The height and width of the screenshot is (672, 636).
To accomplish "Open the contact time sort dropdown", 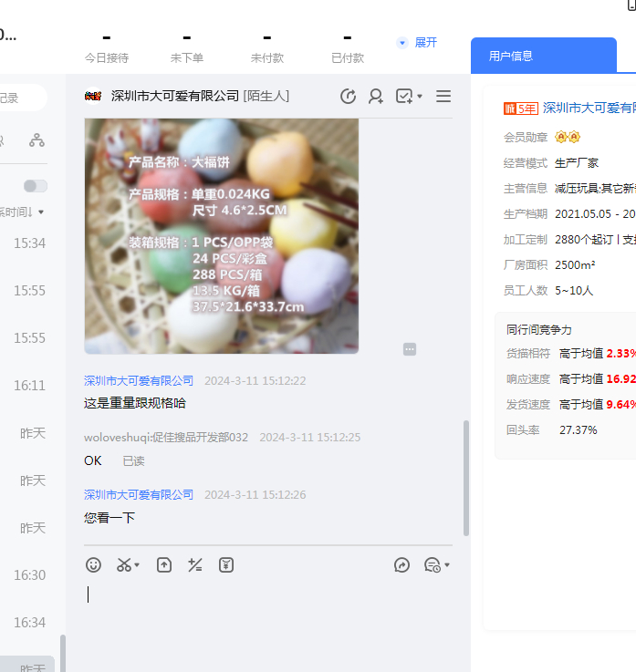I will click(24, 212).
